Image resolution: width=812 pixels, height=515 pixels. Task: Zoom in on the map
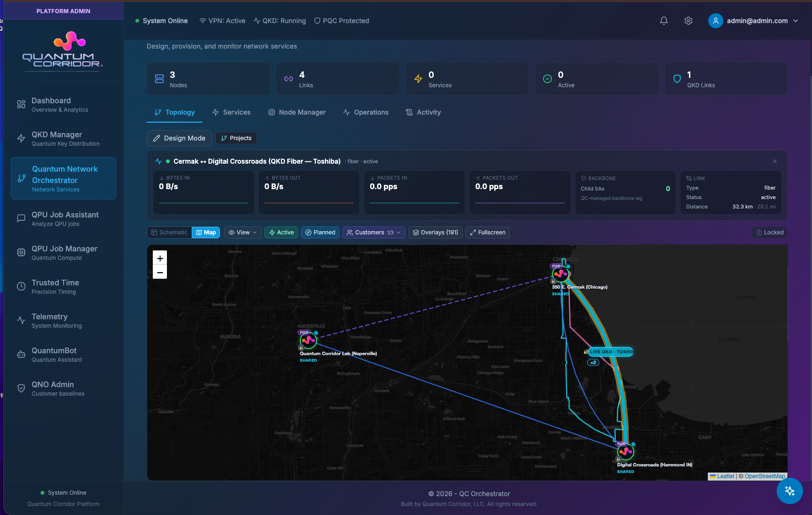[160, 258]
